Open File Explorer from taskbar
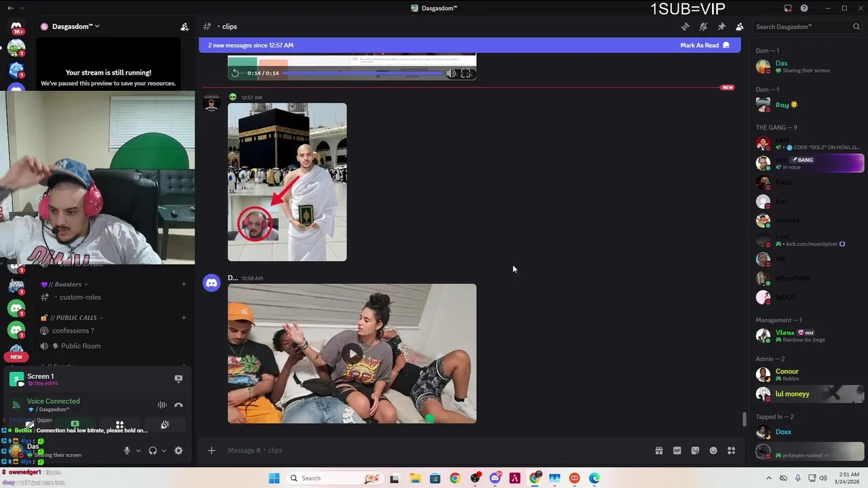 [x=414, y=479]
